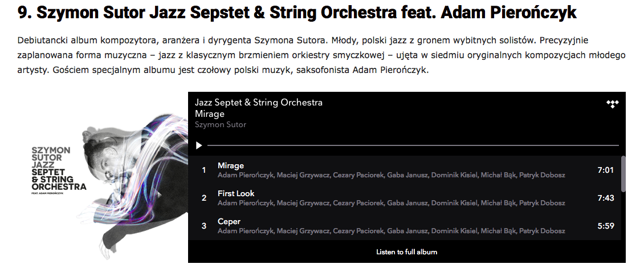Click the tracklist scrollbar thumb
This screenshot has width=644, height=272.
(623, 173)
